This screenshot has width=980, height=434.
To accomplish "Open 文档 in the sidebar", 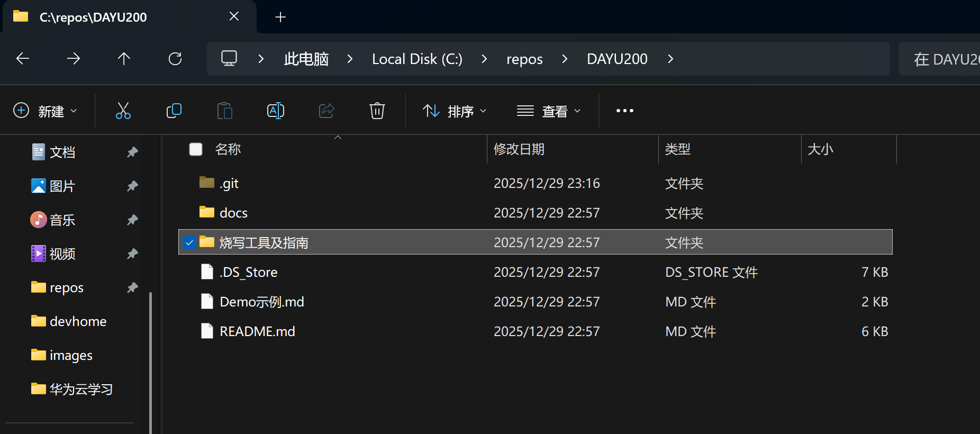I will (62, 152).
